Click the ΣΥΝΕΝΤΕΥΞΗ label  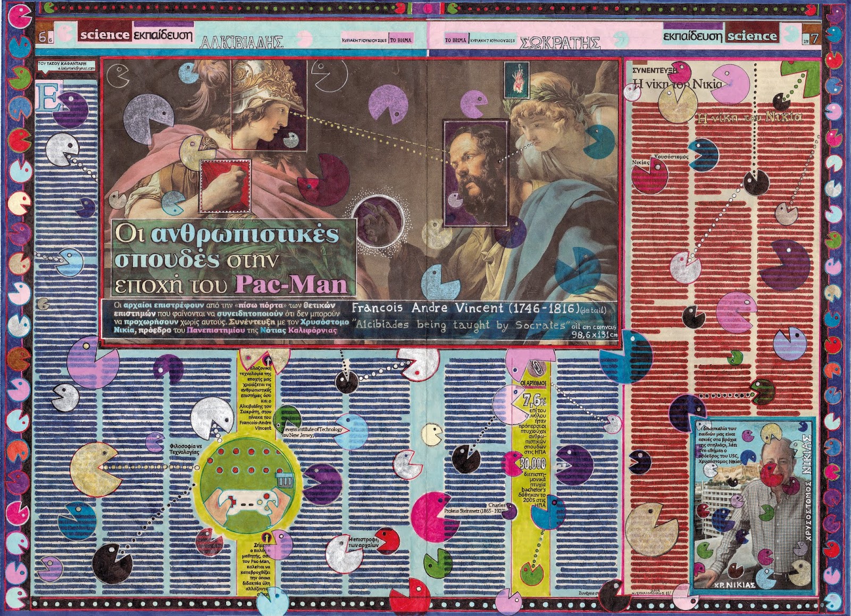click(654, 70)
